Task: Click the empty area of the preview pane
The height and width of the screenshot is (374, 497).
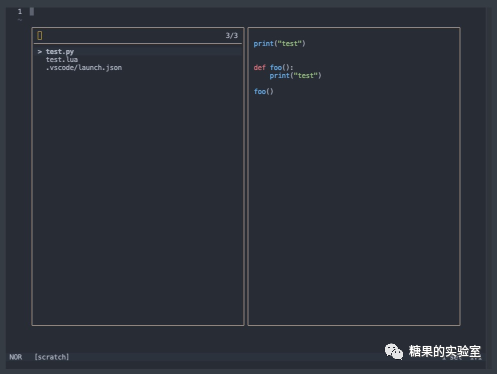Action: pyautogui.click(x=354, y=207)
